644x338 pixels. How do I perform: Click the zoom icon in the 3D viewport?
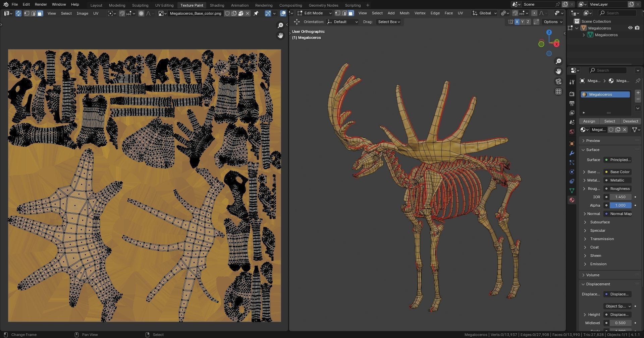558,61
